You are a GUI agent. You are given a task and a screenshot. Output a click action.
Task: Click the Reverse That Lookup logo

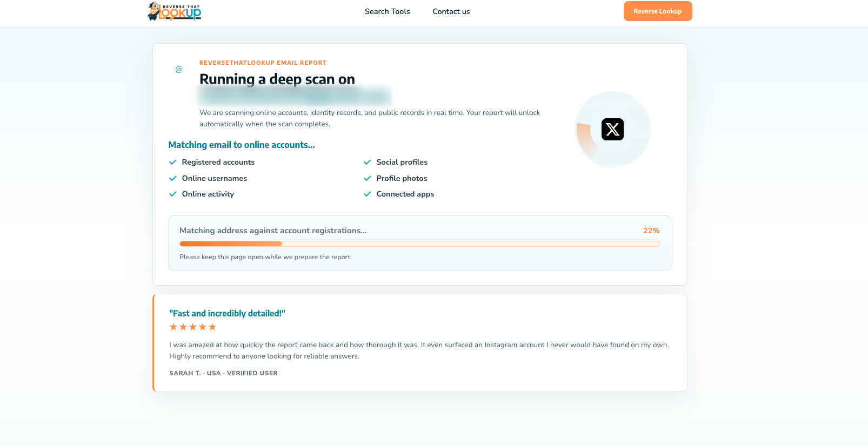tap(174, 11)
